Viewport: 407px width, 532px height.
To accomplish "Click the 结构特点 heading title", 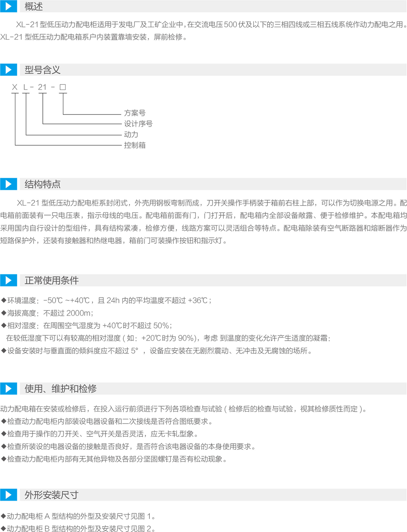I will pos(42,184).
